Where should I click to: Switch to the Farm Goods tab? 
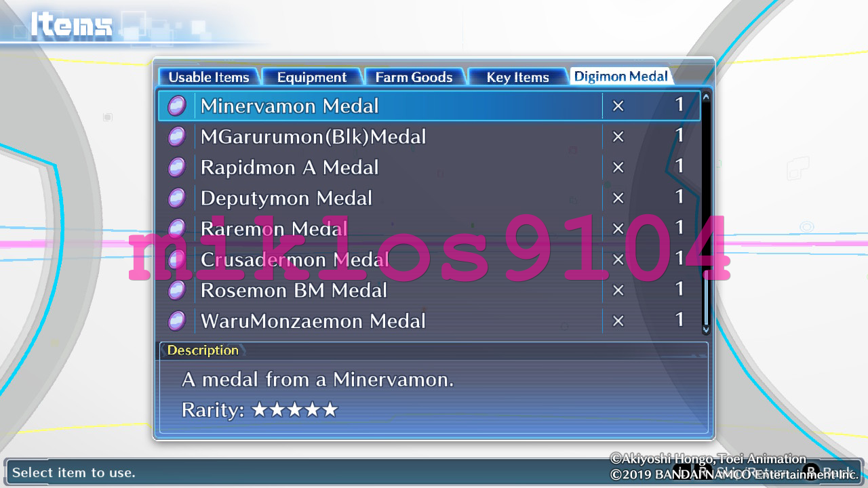(x=414, y=77)
